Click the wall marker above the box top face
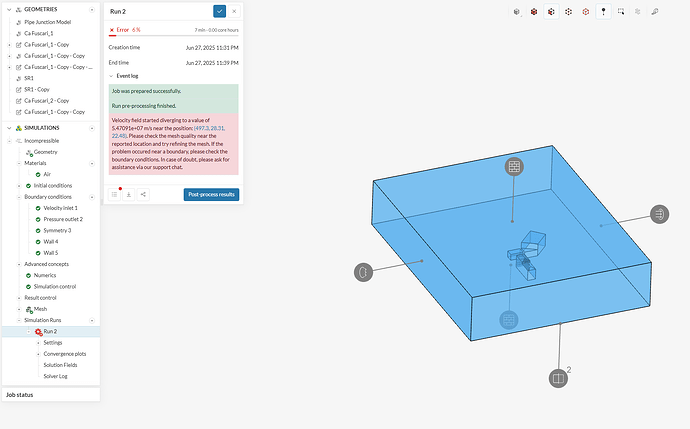 click(514, 167)
